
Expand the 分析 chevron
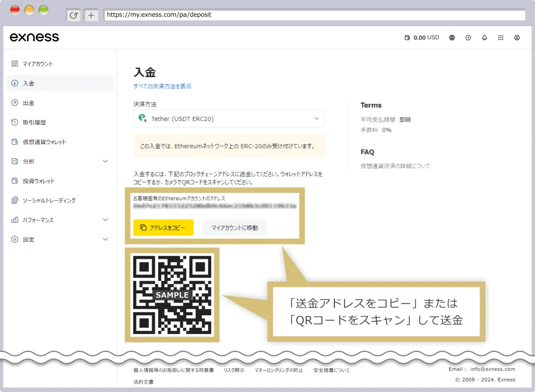pos(106,161)
